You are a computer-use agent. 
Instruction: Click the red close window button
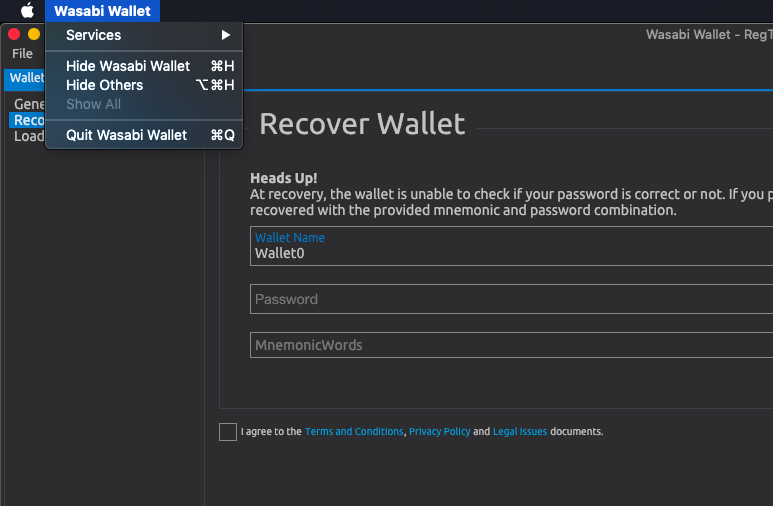14,34
